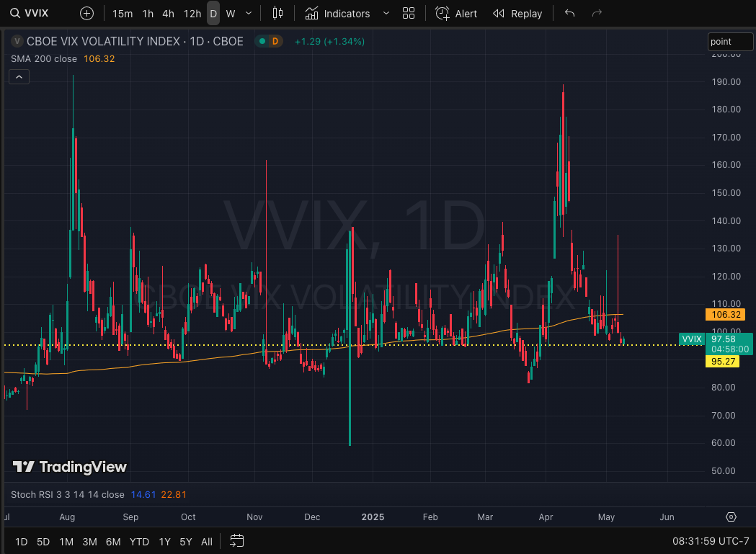The width and height of the screenshot is (756, 554).
Task: Set range to 5D
Action: click(x=43, y=542)
